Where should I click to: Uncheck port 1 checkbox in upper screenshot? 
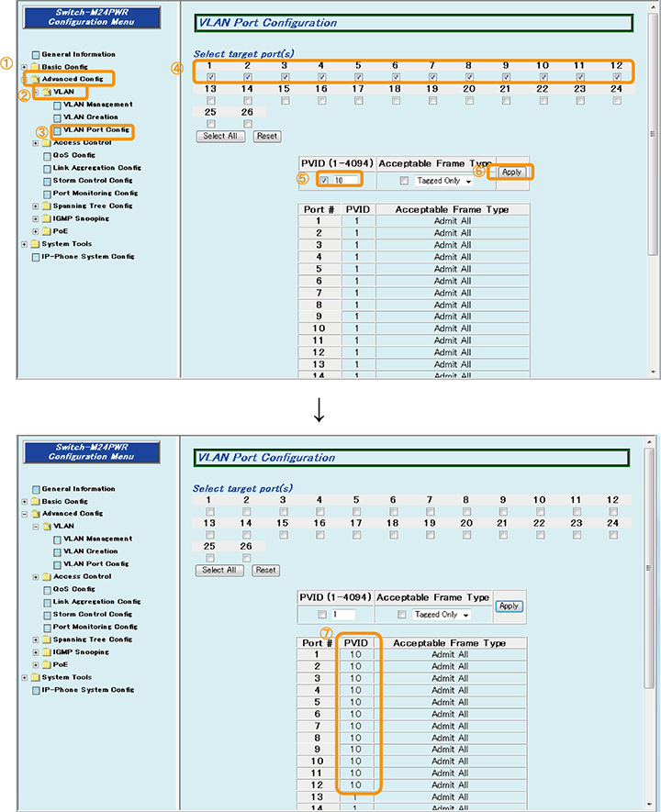211,77
